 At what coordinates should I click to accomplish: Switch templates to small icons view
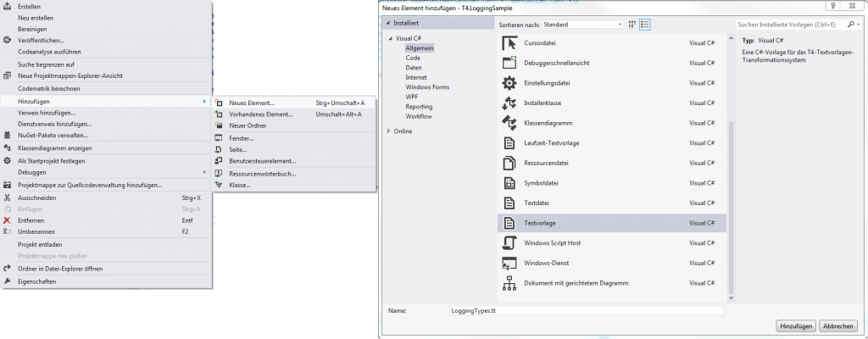pyautogui.click(x=632, y=25)
